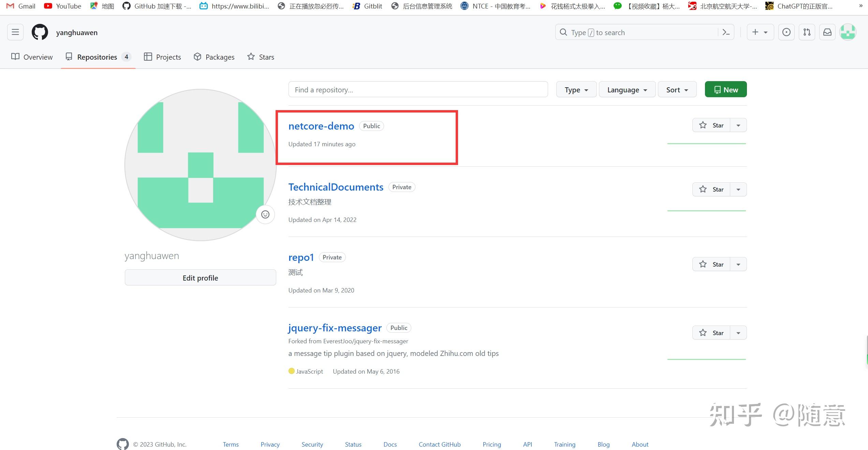Star the TechnicalDocuments repository
868x450 pixels.
(x=712, y=189)
